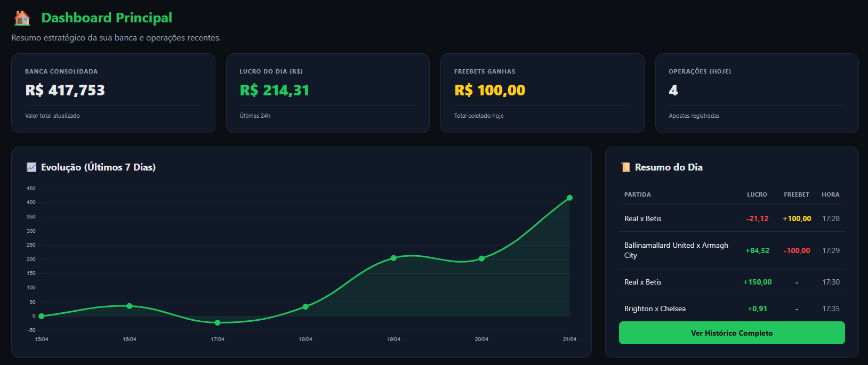Click the -100,00 freebet value
The width and height of the screenshot is (868, 365).
(x=797, y=250)
